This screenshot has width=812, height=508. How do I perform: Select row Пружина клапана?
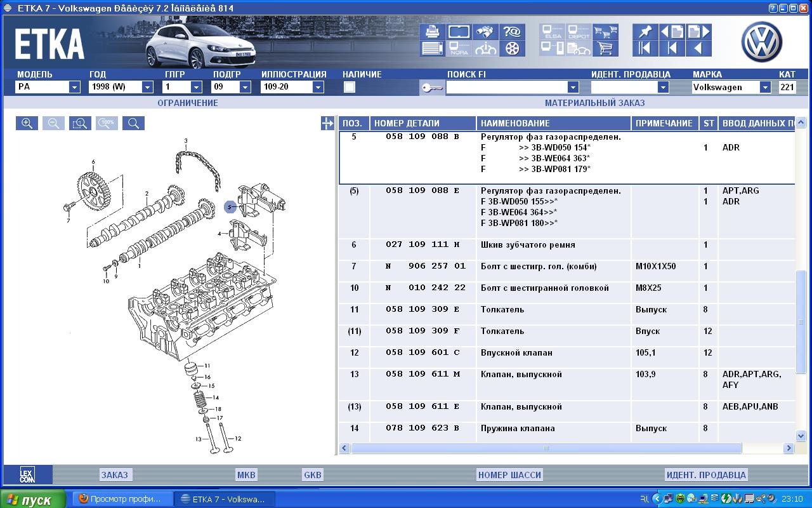(x=566, y=428)
